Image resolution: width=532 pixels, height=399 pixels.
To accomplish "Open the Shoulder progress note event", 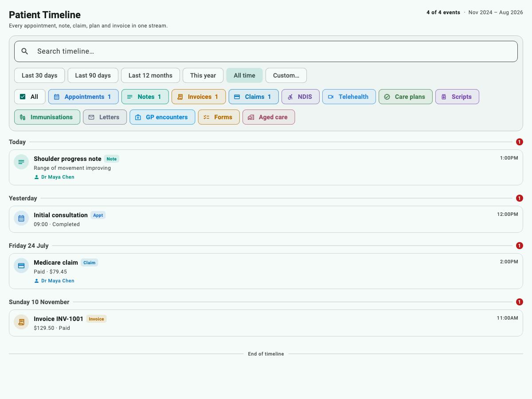I will [x=266, y=167].
